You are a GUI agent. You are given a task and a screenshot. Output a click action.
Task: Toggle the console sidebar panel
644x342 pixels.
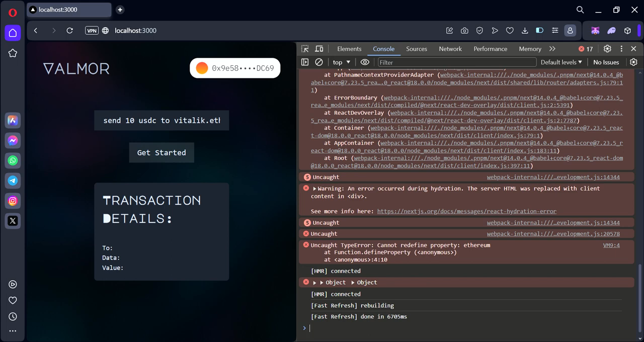click(305, 62)
